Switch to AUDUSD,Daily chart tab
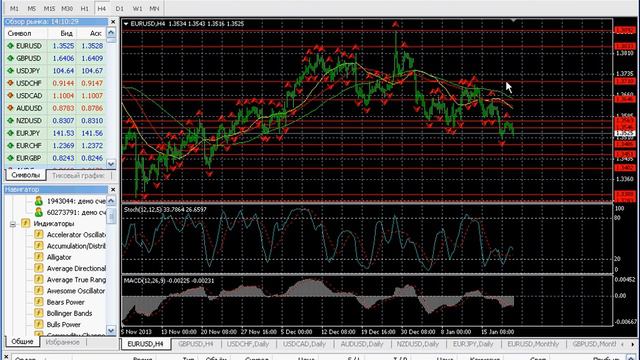 pos(362,344)
